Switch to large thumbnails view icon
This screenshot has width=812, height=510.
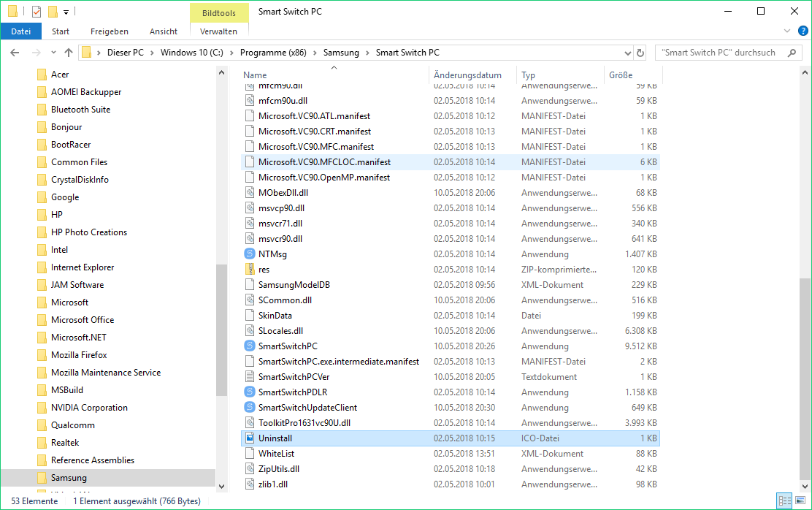click(800, 501)
